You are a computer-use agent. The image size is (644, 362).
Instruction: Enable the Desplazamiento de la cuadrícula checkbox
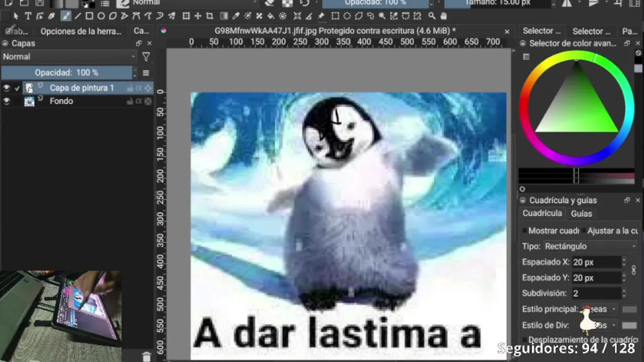click(525, 340)
